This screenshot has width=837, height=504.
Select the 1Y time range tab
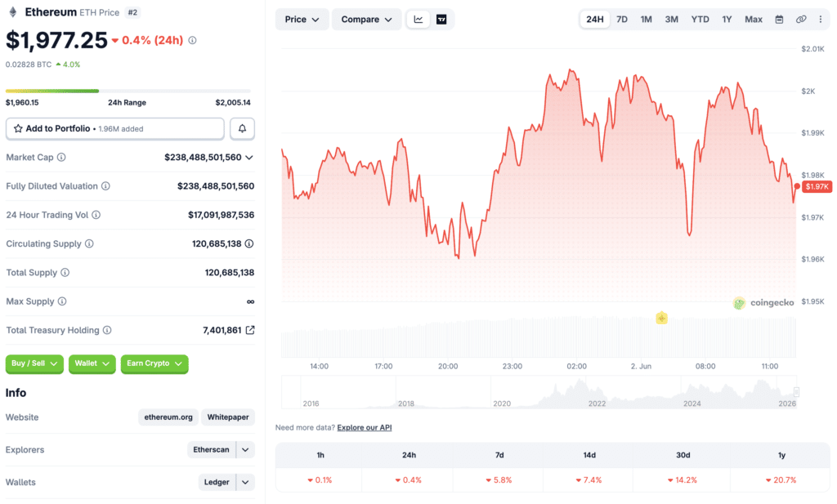[x=727, y=20]
